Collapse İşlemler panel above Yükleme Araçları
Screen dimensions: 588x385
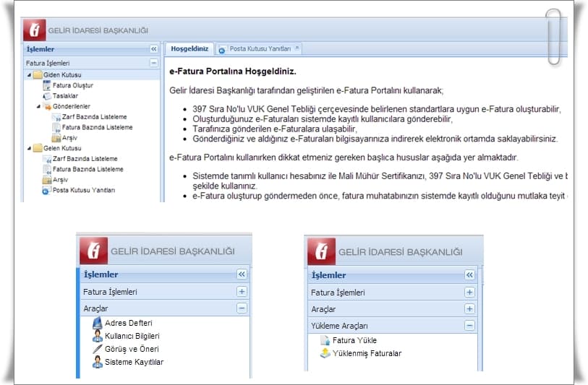pyautogui.click(x=469, y=275)
